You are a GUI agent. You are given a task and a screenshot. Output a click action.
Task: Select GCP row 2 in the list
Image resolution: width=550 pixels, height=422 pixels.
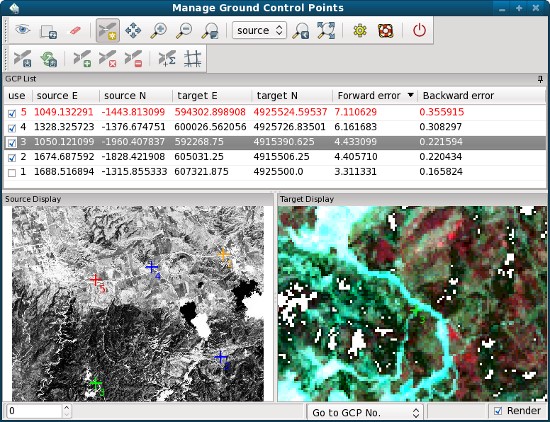click(275, 156)
